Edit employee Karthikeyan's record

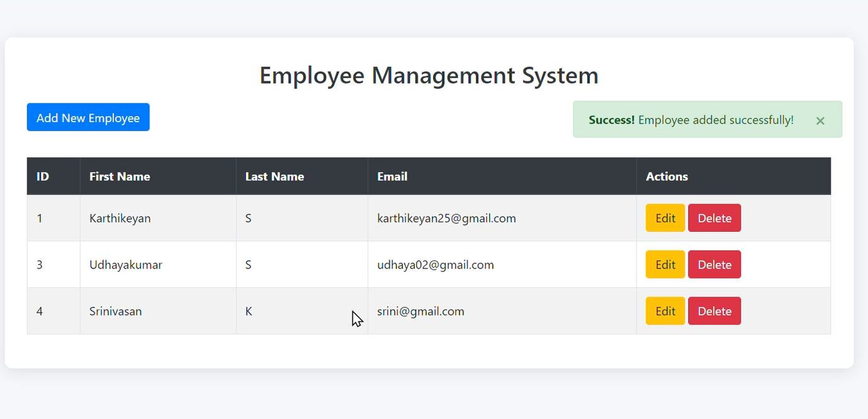tap(665, 217)
